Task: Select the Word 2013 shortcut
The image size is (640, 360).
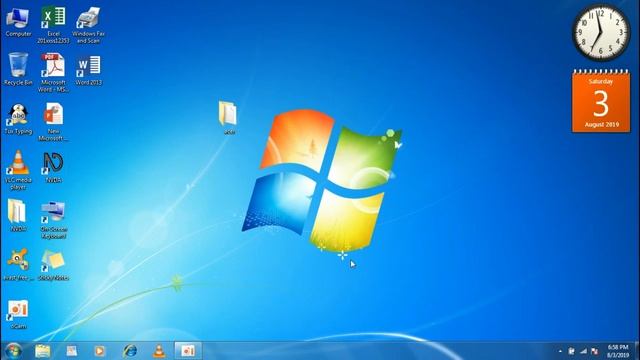Action: point(88,69)
